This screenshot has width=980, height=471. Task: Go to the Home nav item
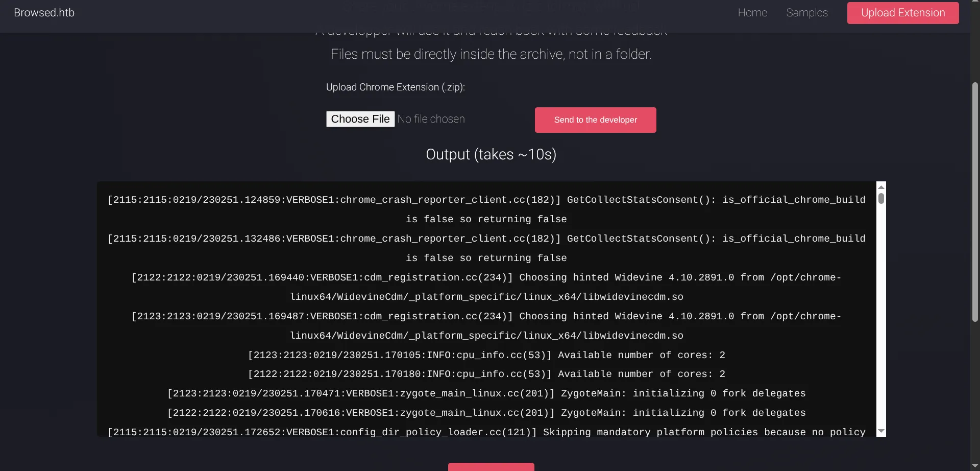click(752, 13)
